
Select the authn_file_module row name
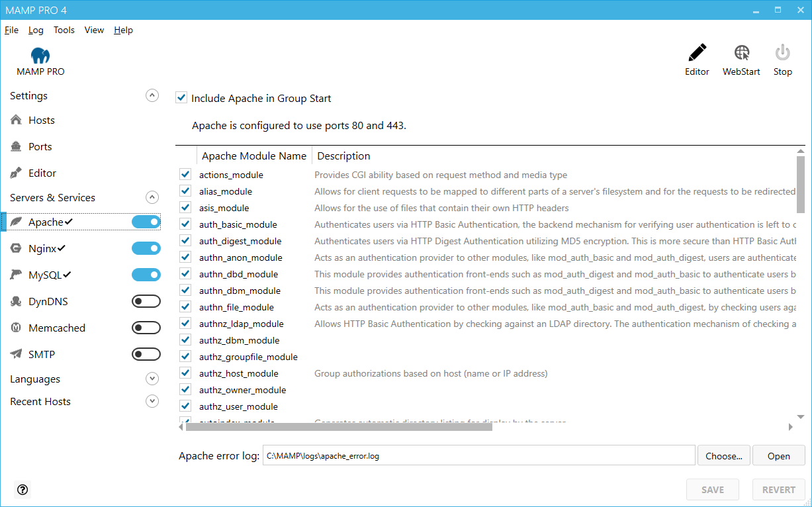click(x=236, y=307)
